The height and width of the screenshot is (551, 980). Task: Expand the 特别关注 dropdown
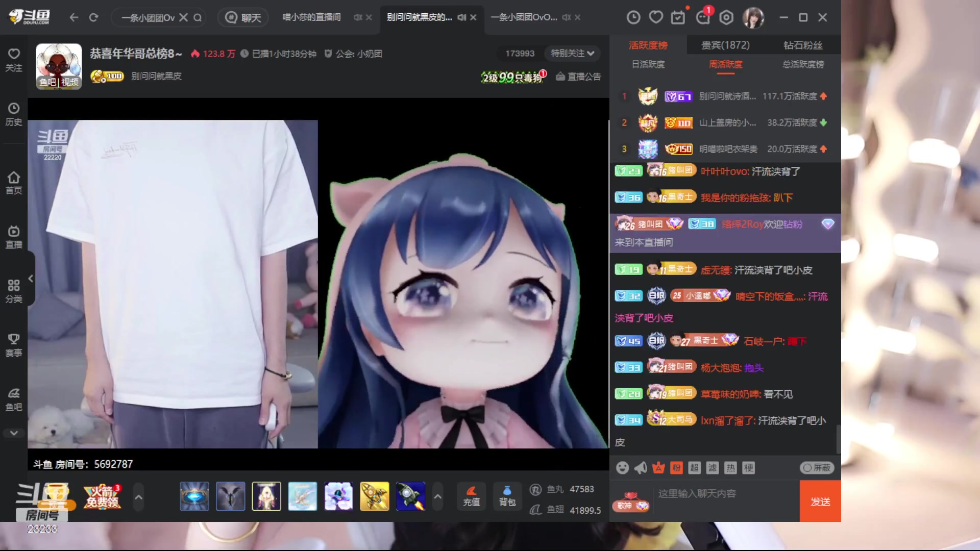pos(571,53)
